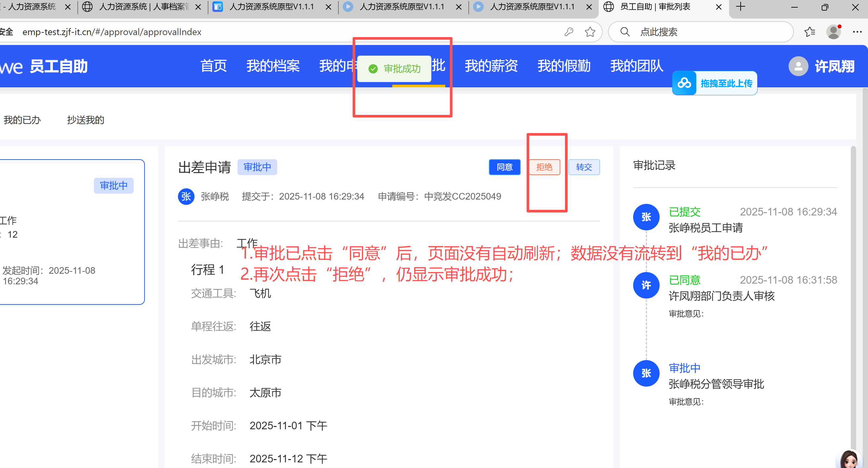
Task: Close the 员工自助 | 审批列表 browser tab
Action: [718, 7]
